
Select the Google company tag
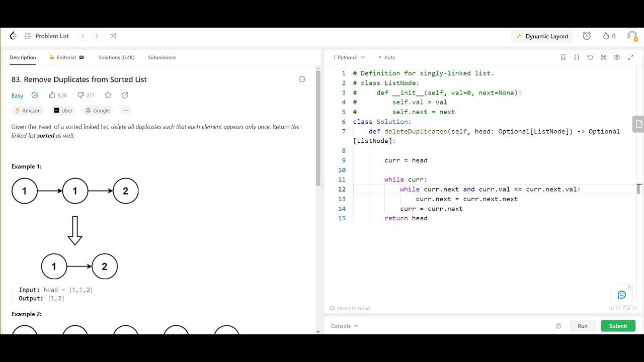coord(98,111)
